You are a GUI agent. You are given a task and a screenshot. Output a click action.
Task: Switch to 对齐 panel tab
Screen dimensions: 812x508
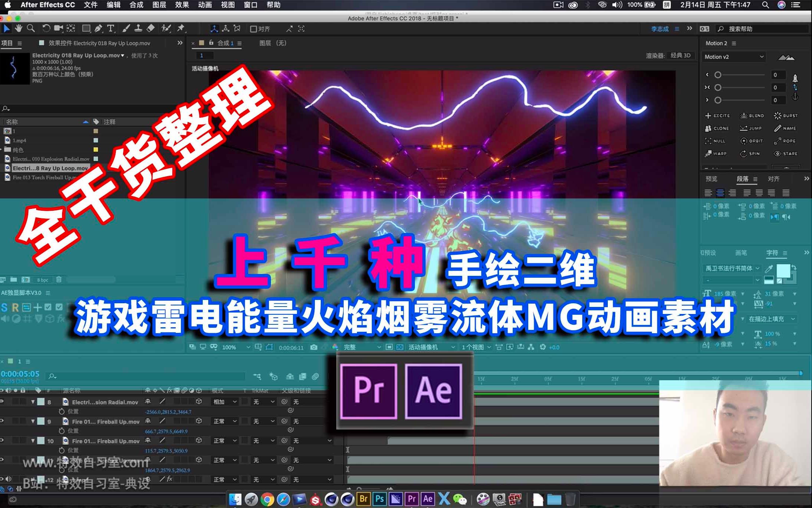point(774,179)
